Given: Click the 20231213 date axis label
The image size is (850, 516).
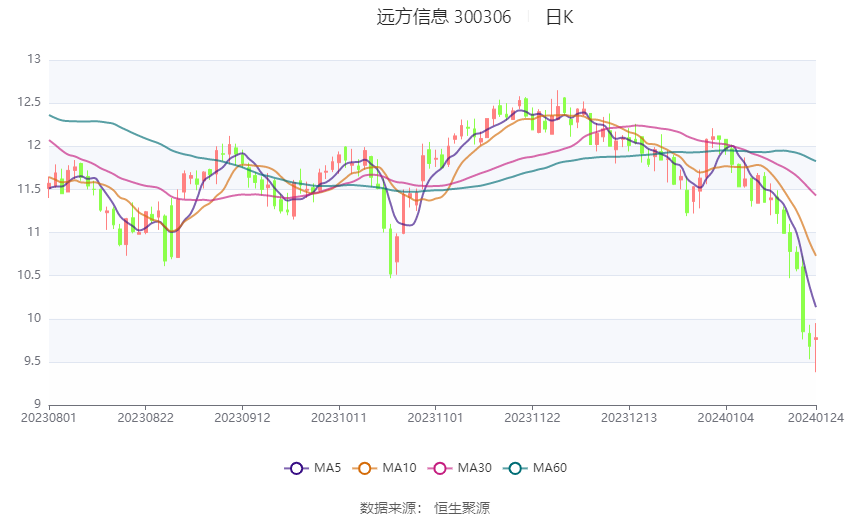Looking at the screenshot, I should click(629, 418).
